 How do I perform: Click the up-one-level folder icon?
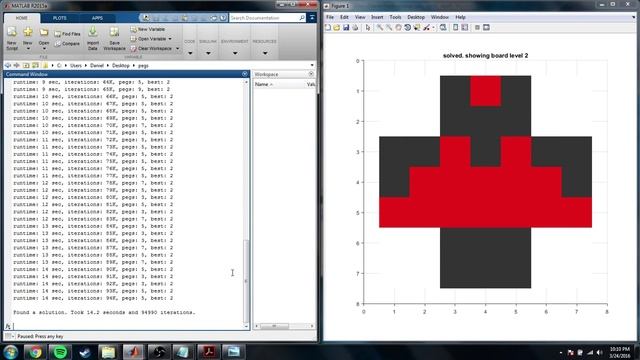coord(26,65)
